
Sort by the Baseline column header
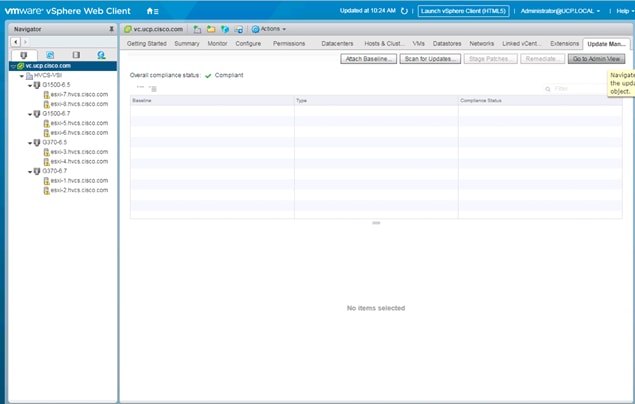pyautogui.click(x=212, y=100)
